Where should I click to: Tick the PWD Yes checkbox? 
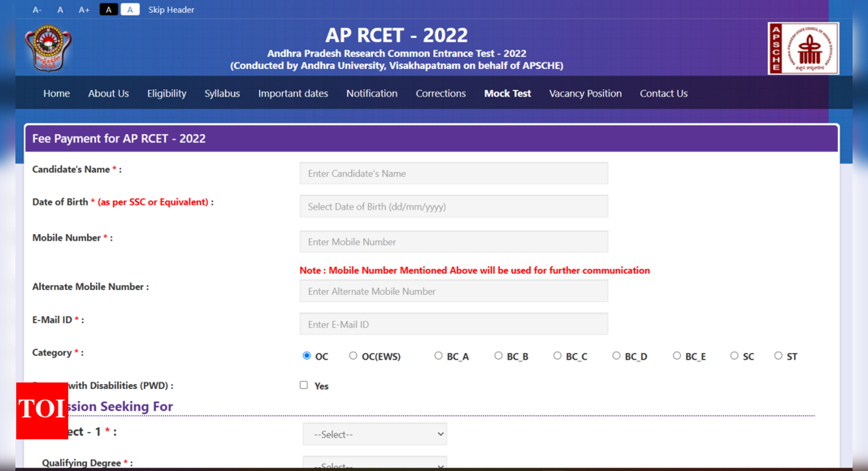pyautogui.click(x=304, y=385)
